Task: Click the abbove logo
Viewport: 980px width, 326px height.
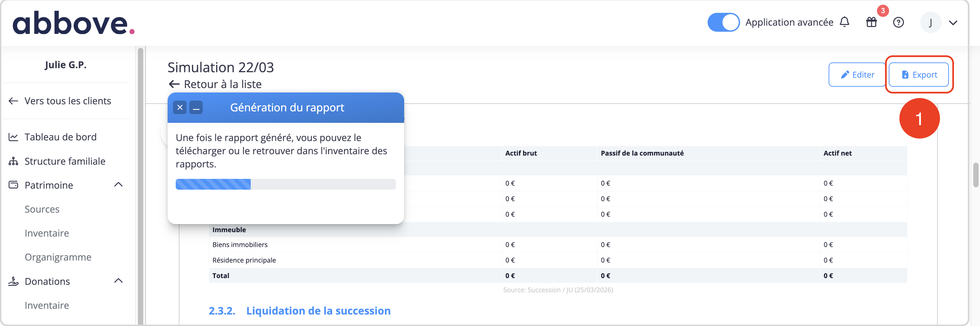Action: pyautogui.click(x=73, y=23)
